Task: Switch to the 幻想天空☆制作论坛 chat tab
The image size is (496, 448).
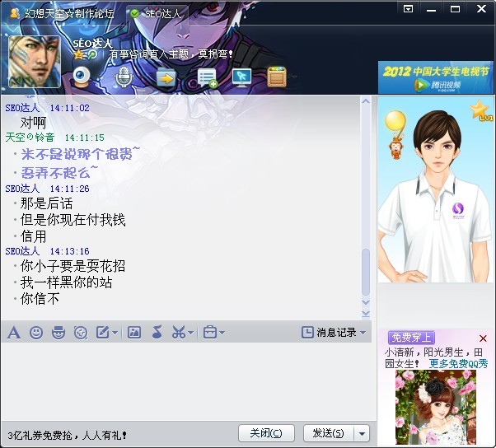Action: 63,14
